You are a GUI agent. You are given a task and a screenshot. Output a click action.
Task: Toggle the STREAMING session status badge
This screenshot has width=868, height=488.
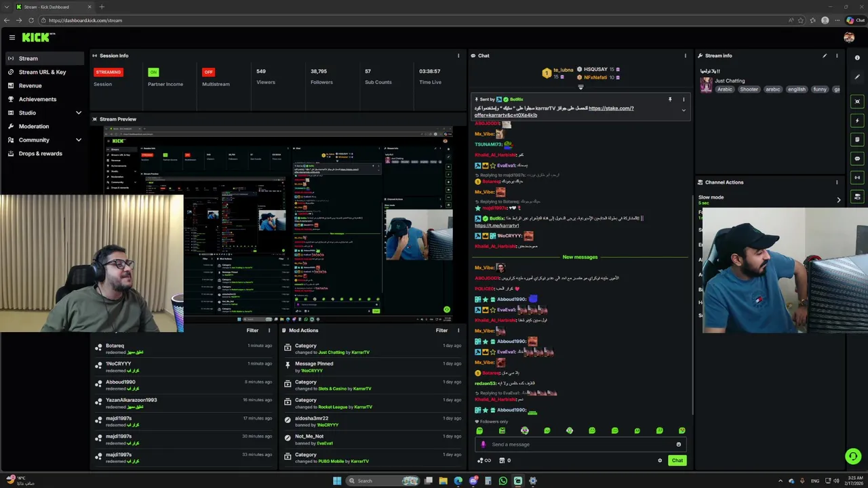coord(108,72)
